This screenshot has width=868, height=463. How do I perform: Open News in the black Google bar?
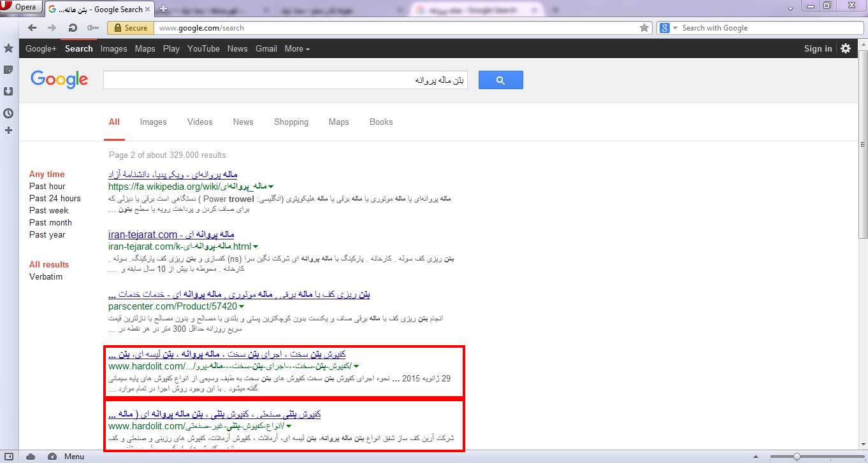click(237, 48)
